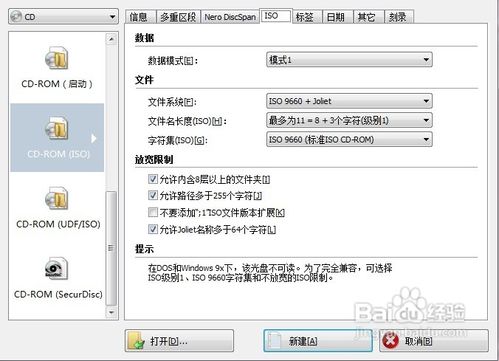Click the 新建[A] button
Screen dimensions: 499x361
pyautogui.click(x=318, y=341)
